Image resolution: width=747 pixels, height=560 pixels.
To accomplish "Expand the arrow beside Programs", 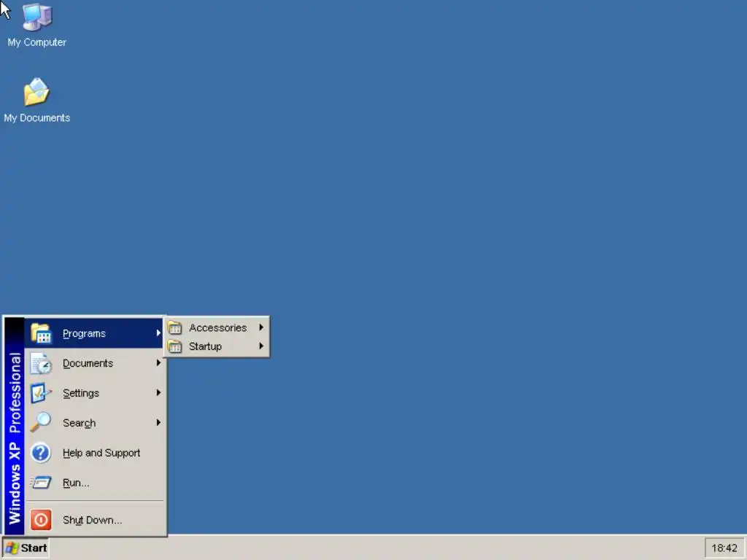I will [158, 332].
